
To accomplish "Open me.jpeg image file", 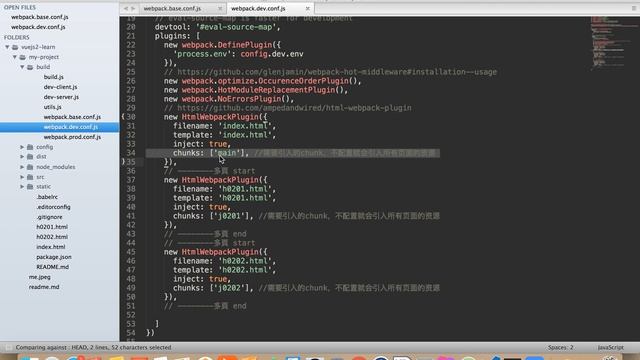I will (x=40, y=277).
